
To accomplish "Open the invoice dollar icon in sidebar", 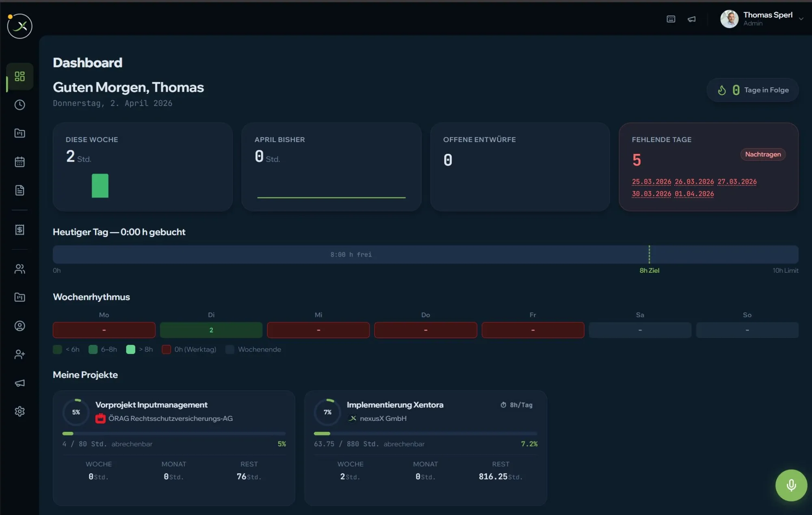I will click(19, 230).
